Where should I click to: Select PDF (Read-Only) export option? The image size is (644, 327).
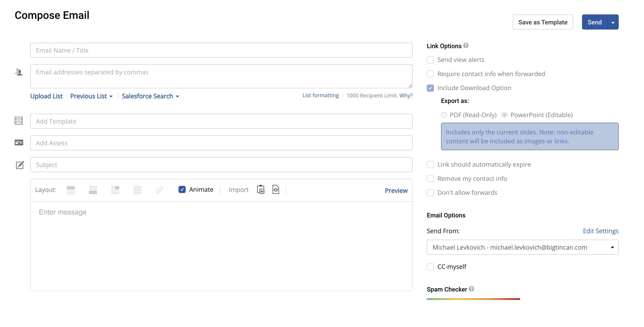[x=444, y=115]
